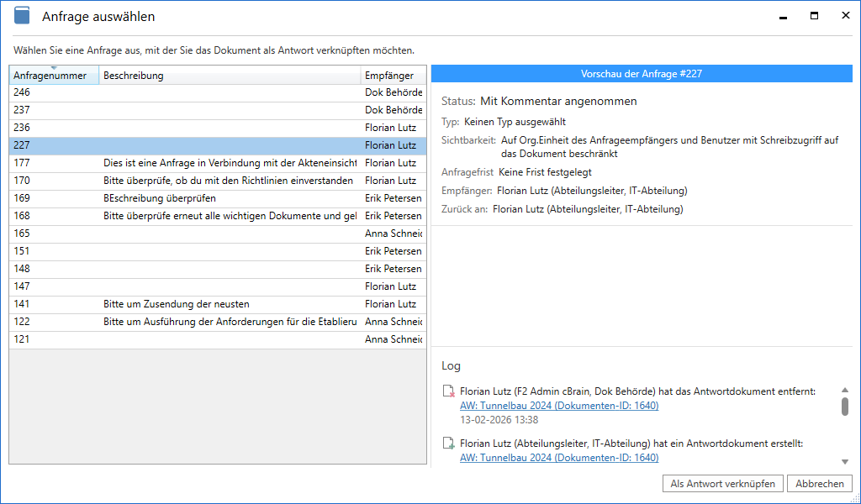The width and height of the screenshot is (861, 504).
Task: Click the 'Keine Frist festgelegt' value
Action: (x=545, y=172)
